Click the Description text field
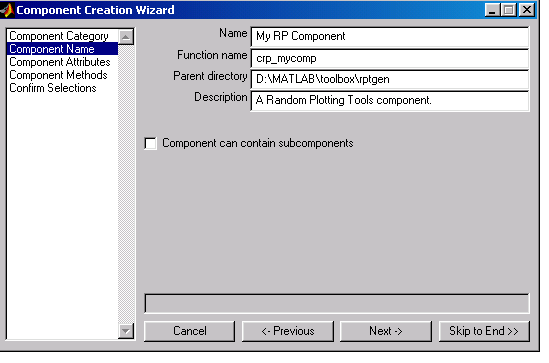Viewport: 549px width, 363px height. point(390,100)
